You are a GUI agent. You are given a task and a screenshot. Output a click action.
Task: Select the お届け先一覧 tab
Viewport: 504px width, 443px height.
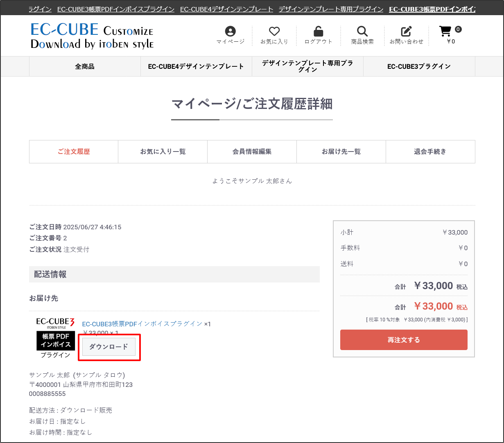coord(341,151)
